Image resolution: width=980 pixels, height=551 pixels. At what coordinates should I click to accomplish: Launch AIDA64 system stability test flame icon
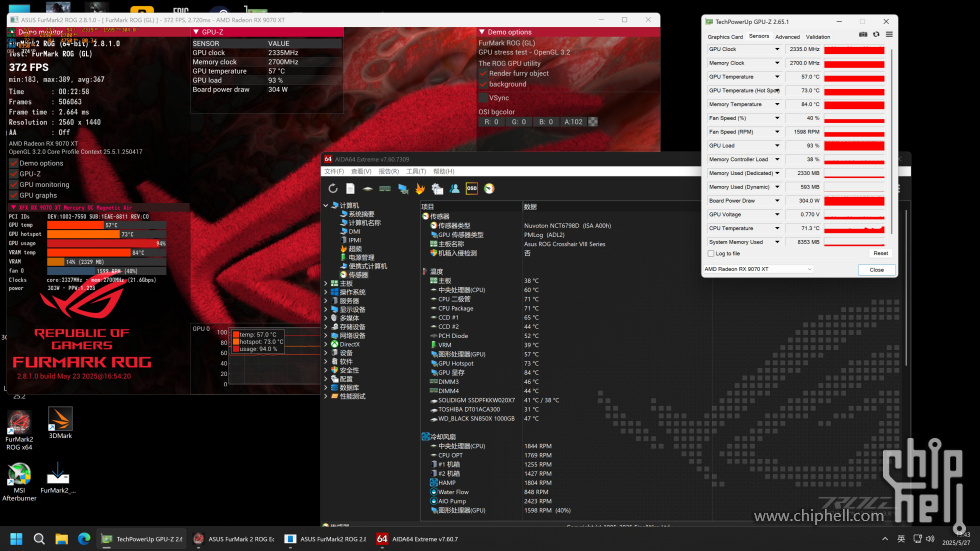point(420,189)
